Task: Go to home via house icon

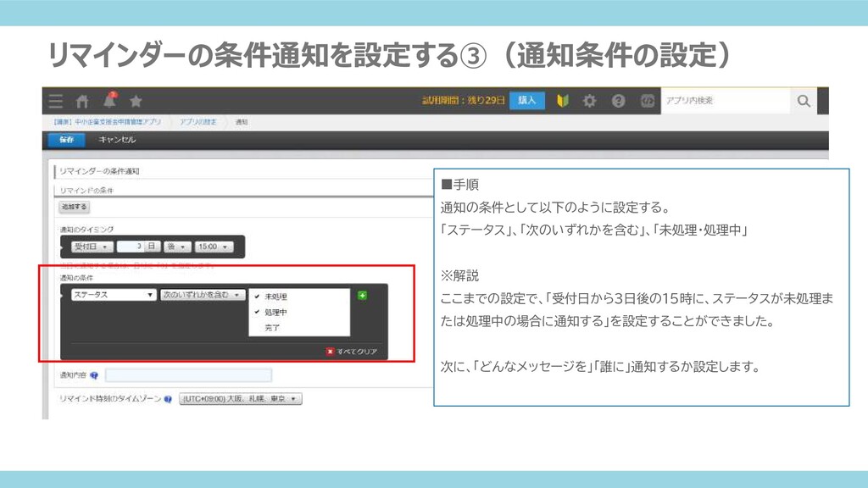Action: click(82, 102)
